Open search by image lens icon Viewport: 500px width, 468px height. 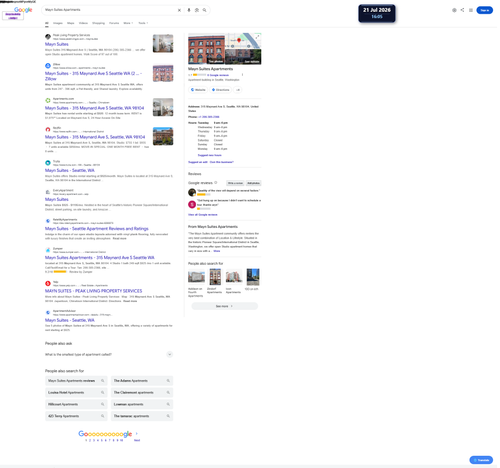pos(198,10)
